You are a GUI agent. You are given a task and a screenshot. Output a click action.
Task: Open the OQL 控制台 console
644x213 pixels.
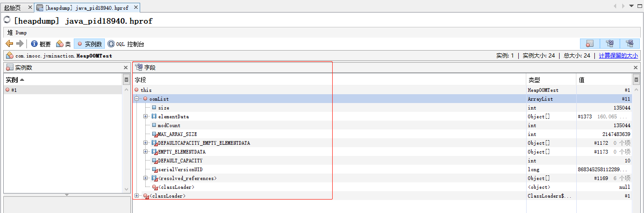(126, 44)
